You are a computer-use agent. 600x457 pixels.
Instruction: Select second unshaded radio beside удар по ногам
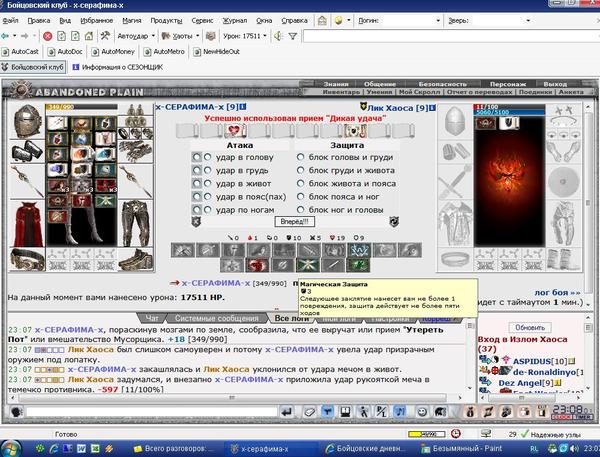pos(207,210)
